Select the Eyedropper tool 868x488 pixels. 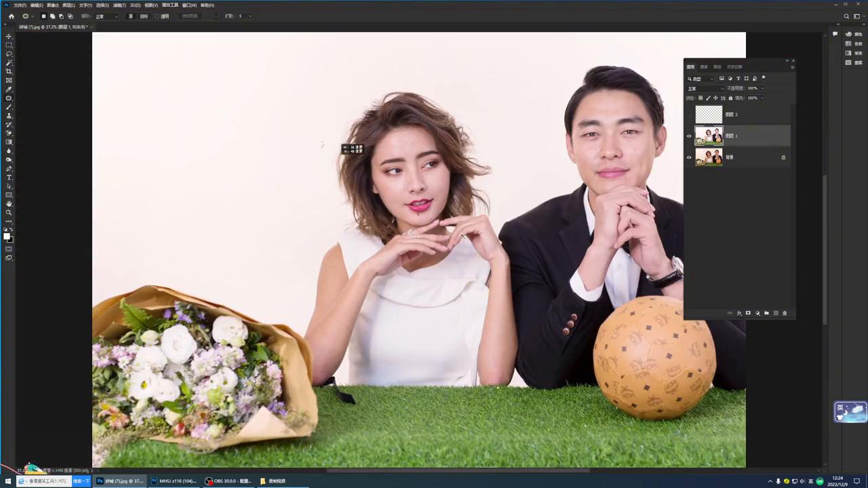[x=9, y=89]
